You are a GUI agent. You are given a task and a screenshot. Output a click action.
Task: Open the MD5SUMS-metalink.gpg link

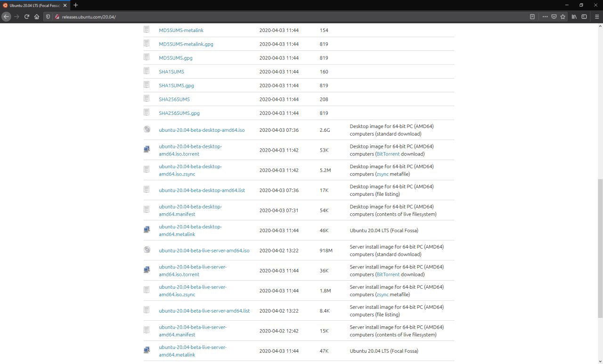click(186, 44)
